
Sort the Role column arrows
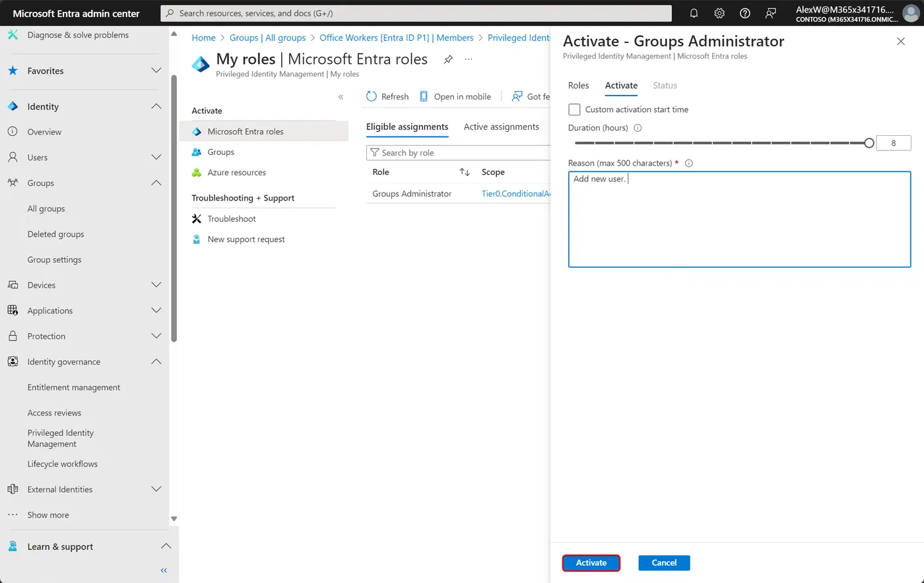coord(465,172)
